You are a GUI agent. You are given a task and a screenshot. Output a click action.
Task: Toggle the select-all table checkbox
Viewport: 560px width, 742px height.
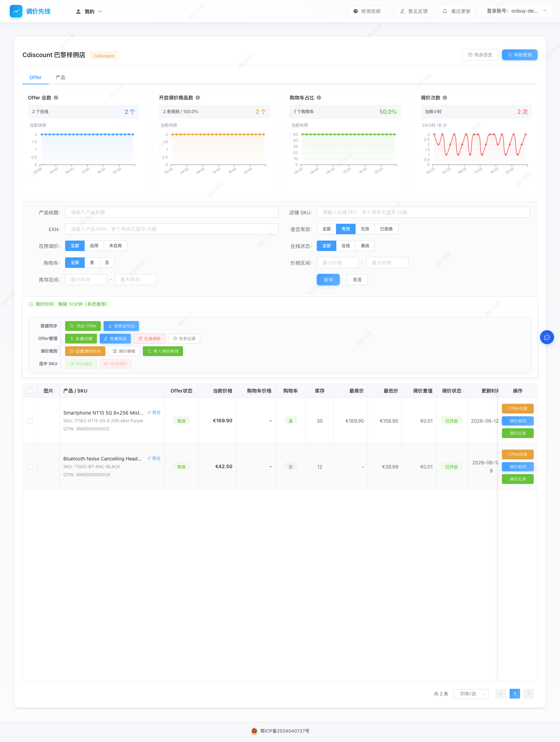tap(30, 391)
